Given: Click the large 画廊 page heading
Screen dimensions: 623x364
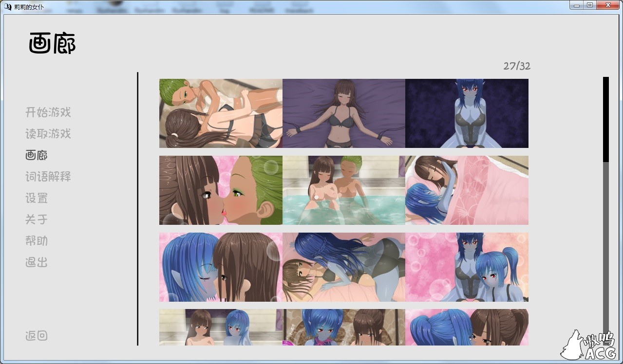Looking at the screenshot, I should (52, 44).
